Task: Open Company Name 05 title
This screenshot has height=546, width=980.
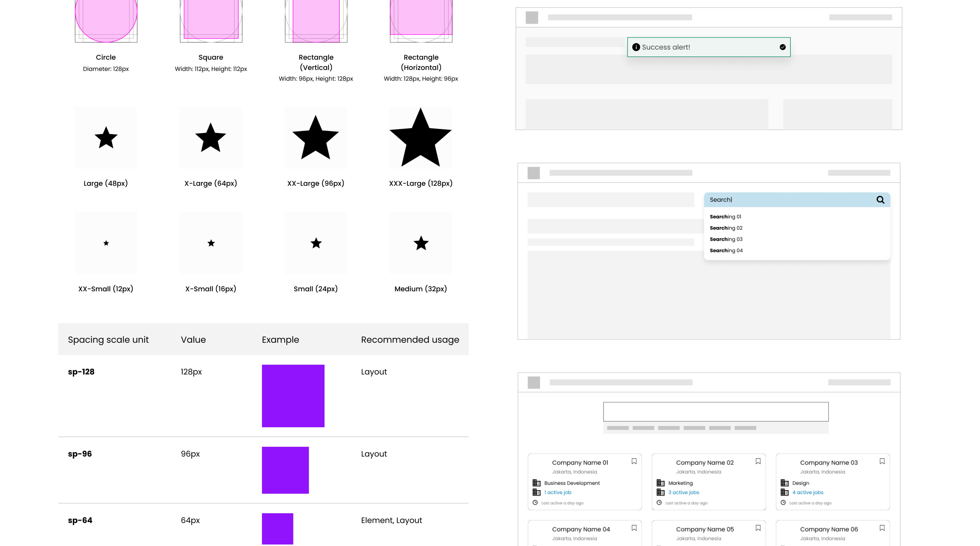Action: [x=705, y=529]
